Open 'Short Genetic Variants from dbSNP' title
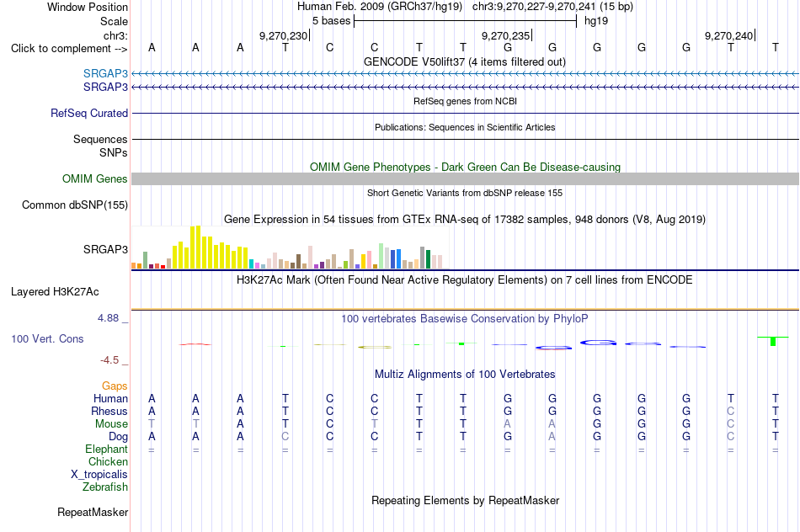 (465, 194)
